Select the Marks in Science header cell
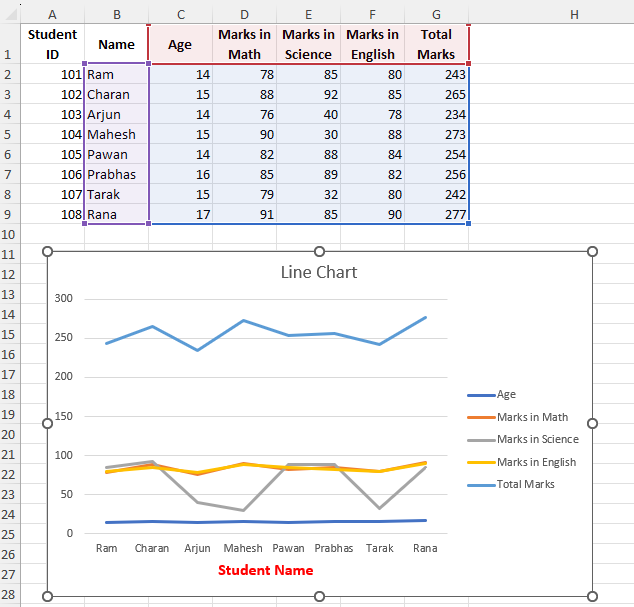This screenshot has height=607, width=634. coord(308,45)
